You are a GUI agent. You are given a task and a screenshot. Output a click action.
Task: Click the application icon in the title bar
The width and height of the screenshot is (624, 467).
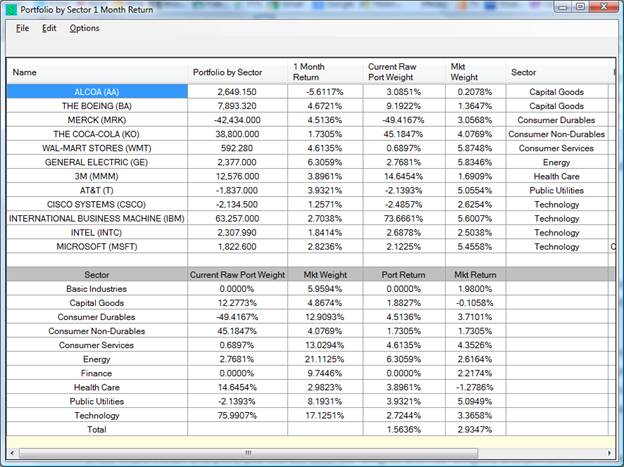[11, 9]
